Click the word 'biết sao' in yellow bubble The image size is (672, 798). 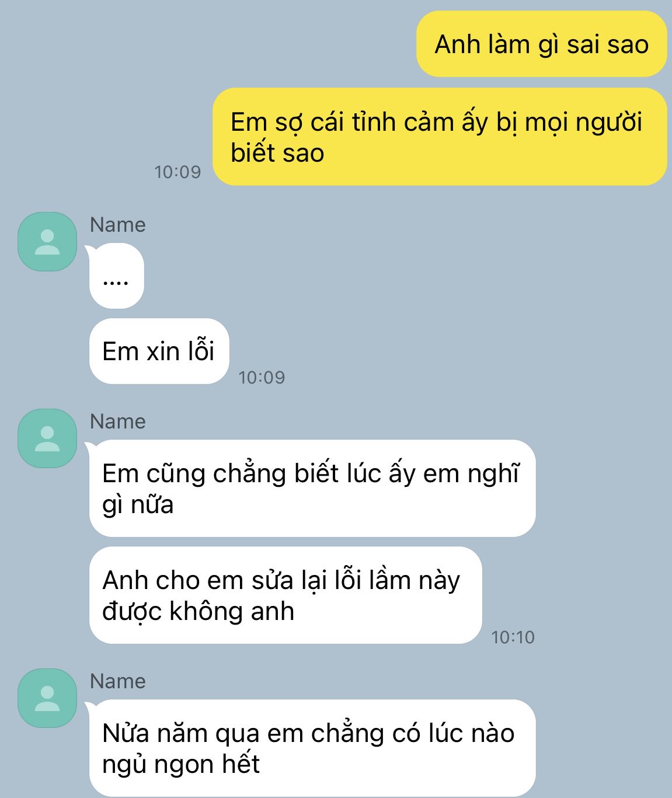coord(277,153)
